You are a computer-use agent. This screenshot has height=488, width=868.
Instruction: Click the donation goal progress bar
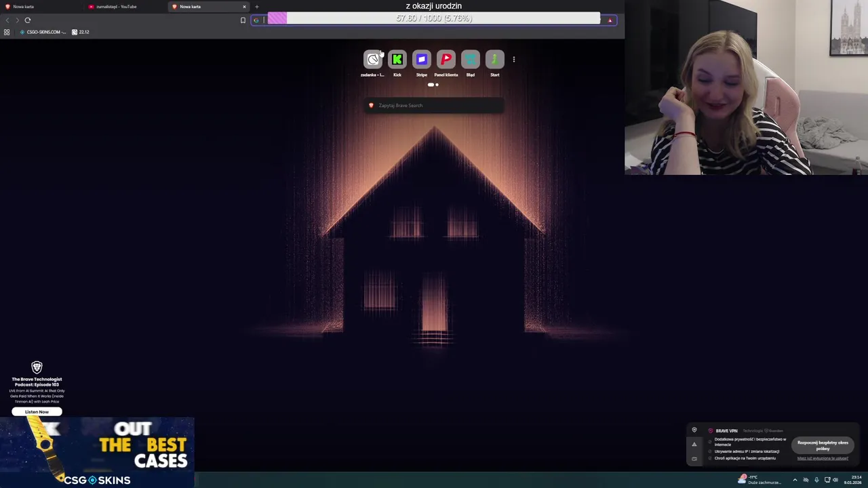click(434, 18)
